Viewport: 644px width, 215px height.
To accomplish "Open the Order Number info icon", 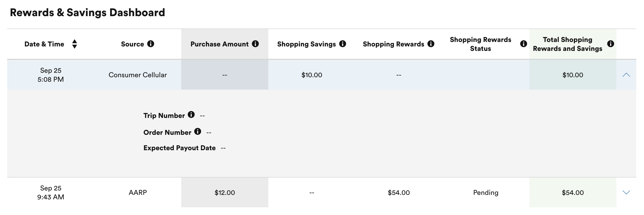I will click(x=198, y=131).
